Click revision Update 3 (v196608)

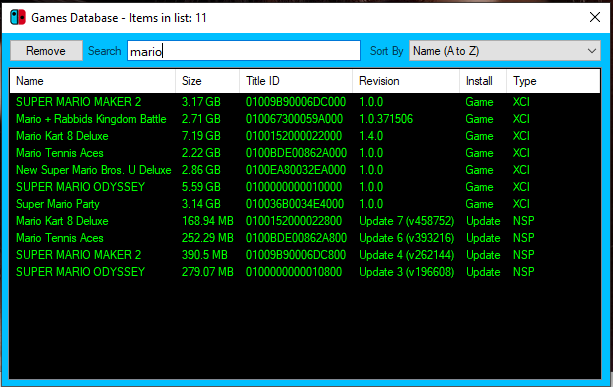tap(407, 272)
